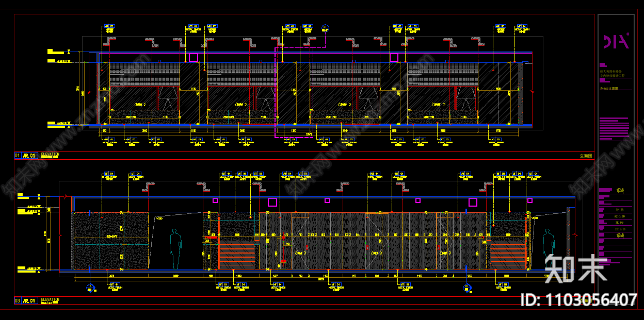Select the 立面图 label at the upper elevation's right
Screen dimensions: 644x320
point(586,155)
